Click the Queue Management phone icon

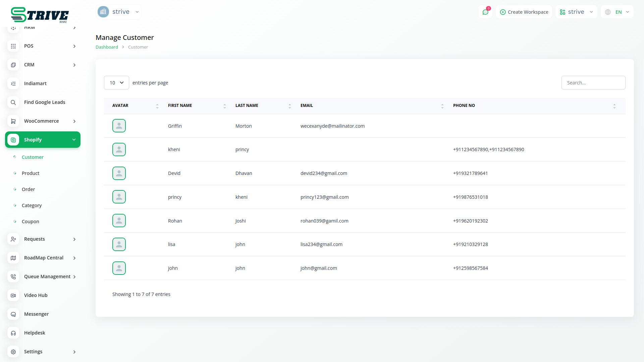[x=13, y=277]
